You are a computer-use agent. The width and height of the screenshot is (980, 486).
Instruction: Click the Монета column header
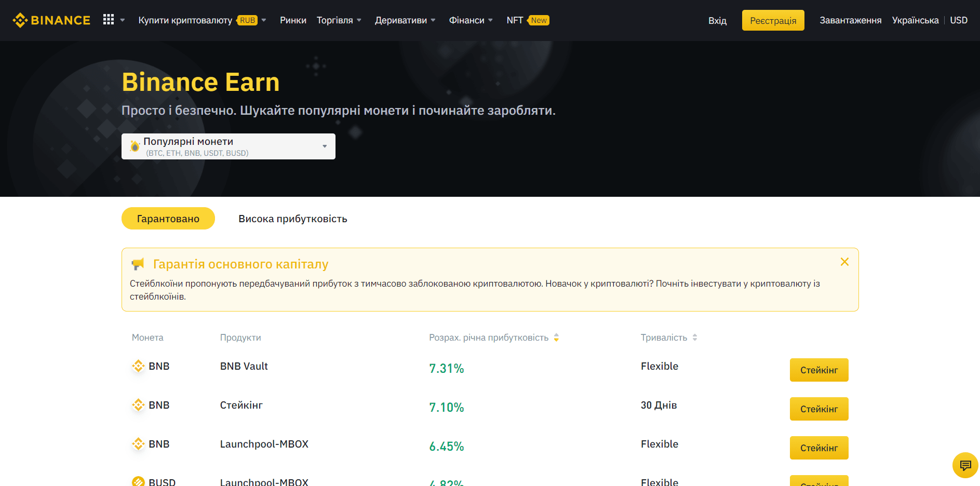tap(147, 337)
